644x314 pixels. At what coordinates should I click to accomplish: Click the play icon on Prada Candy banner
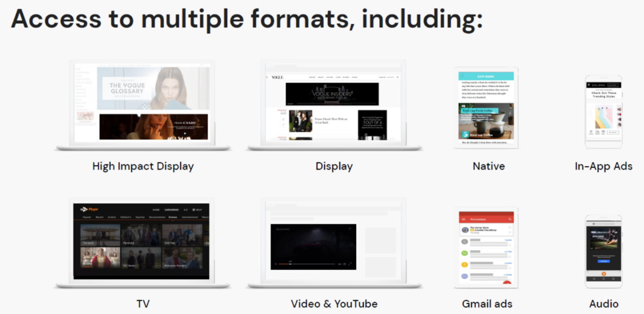185,133
